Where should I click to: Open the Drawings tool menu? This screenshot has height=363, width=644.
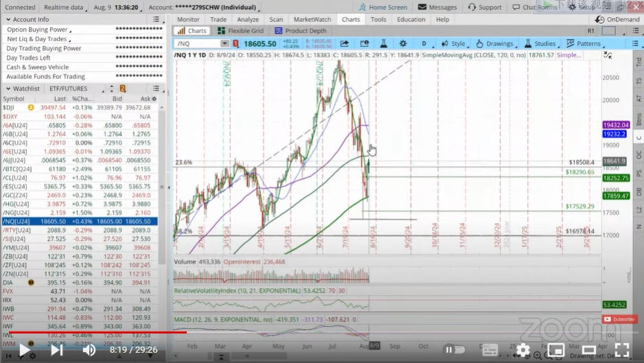pos(495,43)
